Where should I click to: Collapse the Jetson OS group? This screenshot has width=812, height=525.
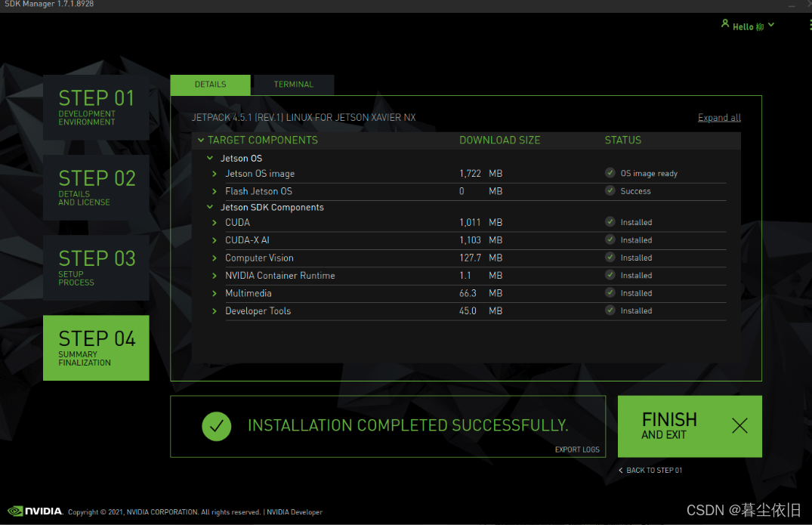pos(210,158)
